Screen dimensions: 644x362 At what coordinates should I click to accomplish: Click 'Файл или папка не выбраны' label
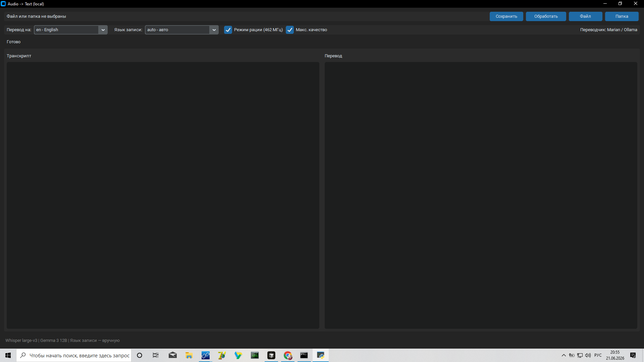pos(36,16)
